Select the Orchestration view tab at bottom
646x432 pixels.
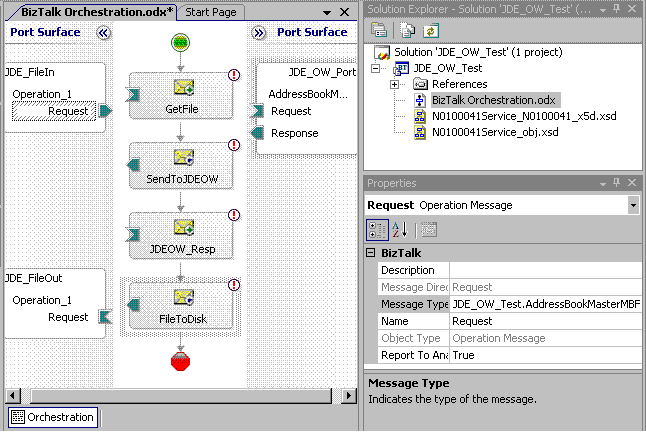53,417
